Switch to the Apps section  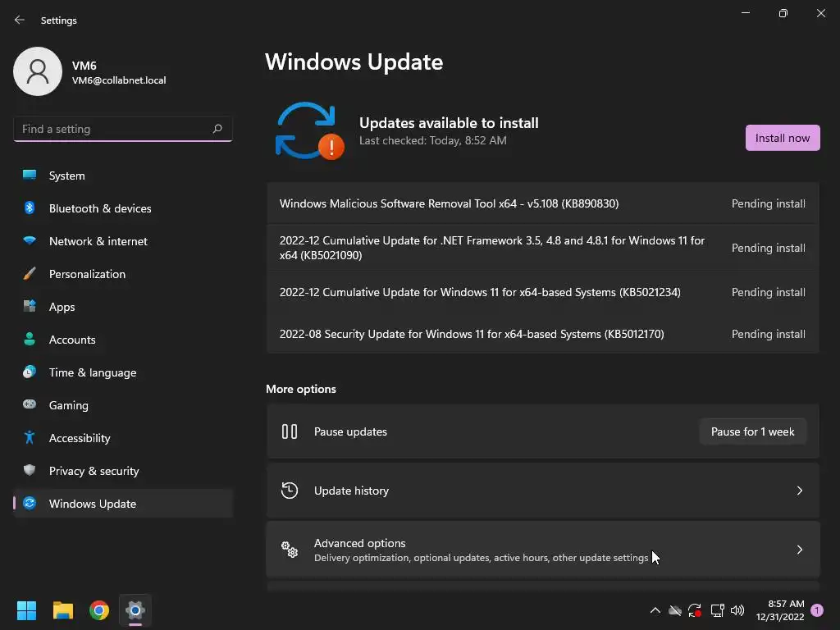click(x=123, y=307)
